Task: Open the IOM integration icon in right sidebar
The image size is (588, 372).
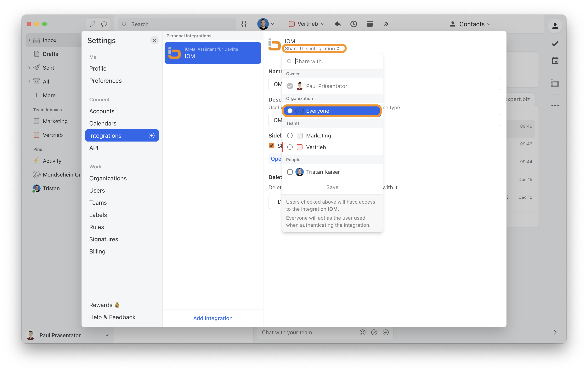Action: (x=555, y=83)
